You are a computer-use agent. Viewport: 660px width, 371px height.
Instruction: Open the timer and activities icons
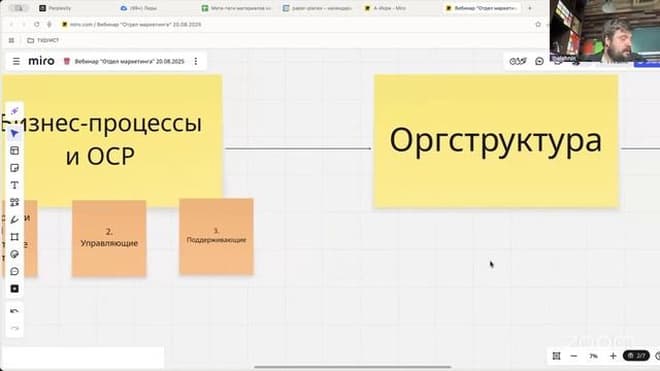point(518,61)
